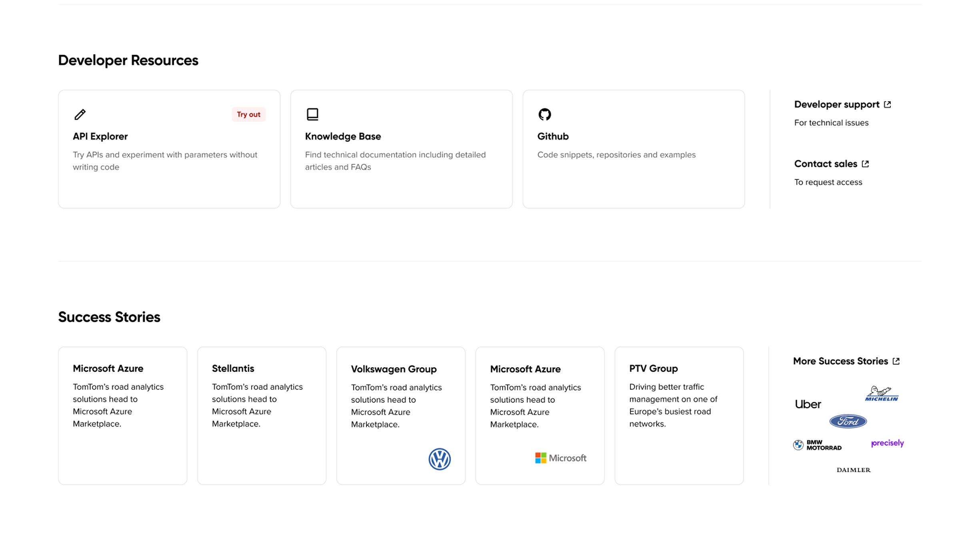This screenshot has height=542, width=980.
Task: Select the Daimler logo
Action: 854,470
